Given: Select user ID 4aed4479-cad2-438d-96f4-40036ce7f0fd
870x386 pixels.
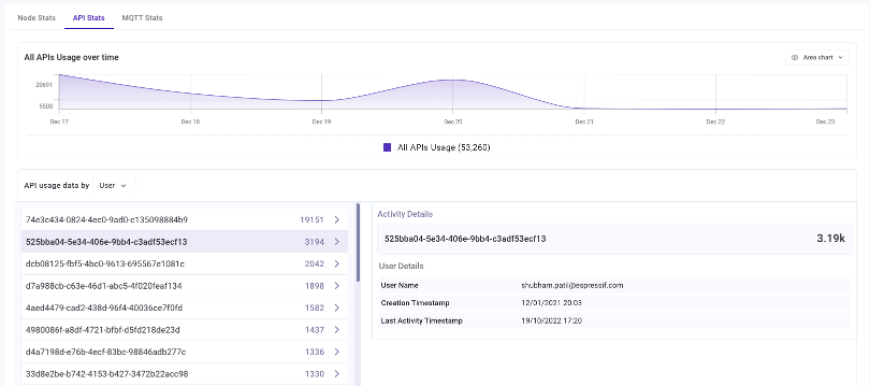Looking at the screenshot, I should point(104,308).
